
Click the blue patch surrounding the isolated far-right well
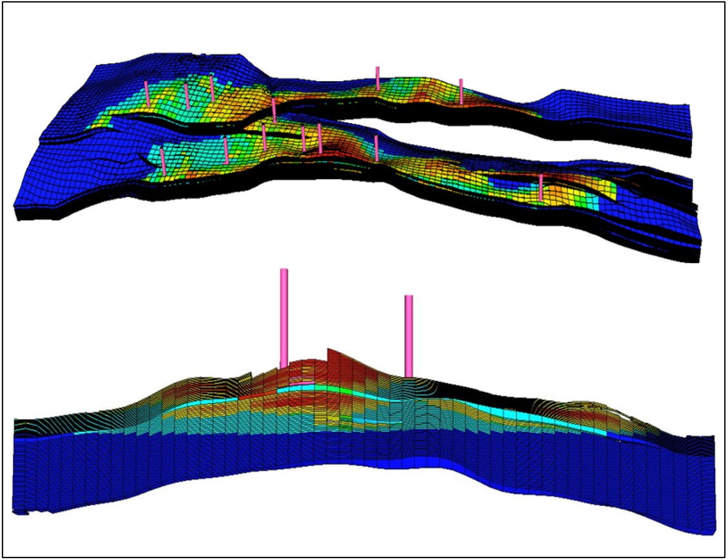point(515,183)
